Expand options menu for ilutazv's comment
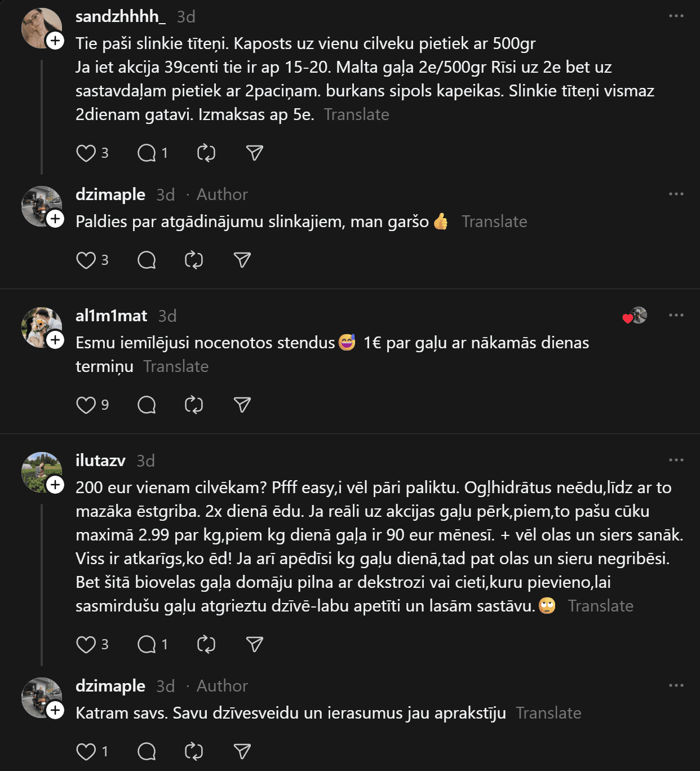Screen dimensions: 700x771 tap(676, 460)
